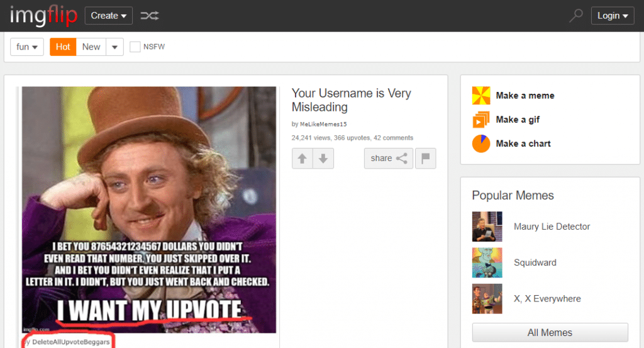Click the DeleteAllUpvoteBeggars caption under the meme
Screen dimensions: 644x348
click(70, 342)
